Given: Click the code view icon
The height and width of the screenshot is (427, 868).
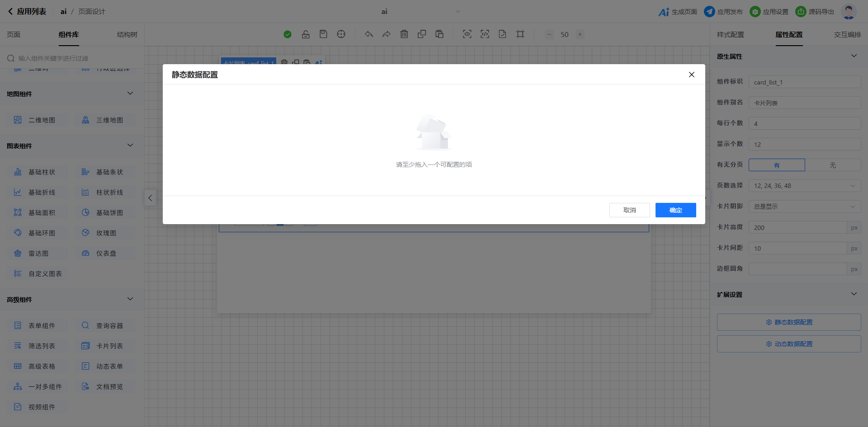Looking at the screenshot, I should coord(485,34).
